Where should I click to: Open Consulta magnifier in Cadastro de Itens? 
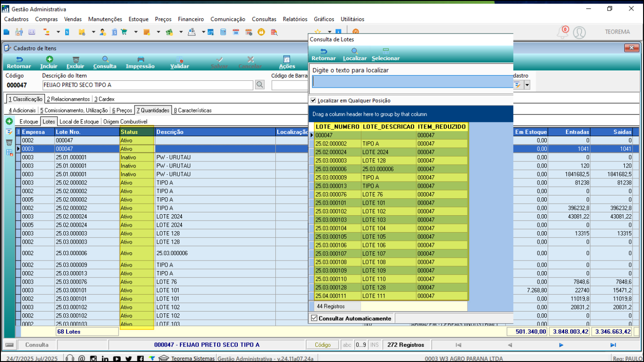click(105, 59)
